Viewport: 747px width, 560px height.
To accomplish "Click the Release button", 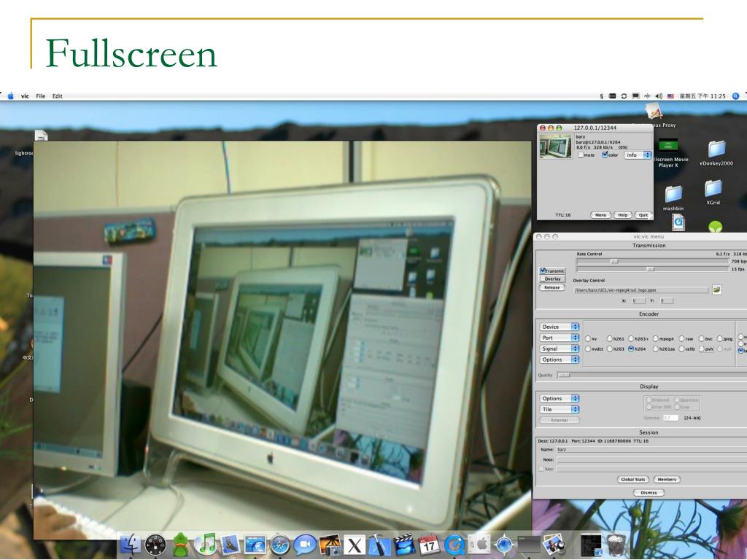I will [x=552, y=287].
